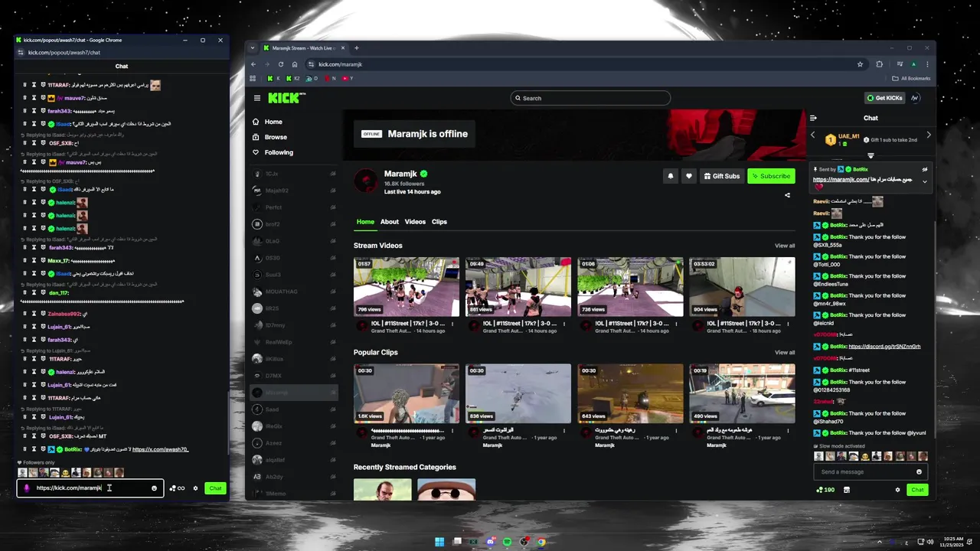Viewport: 980px width, 551px height.
Task: View all popular clips
Action: coord(785,353)
